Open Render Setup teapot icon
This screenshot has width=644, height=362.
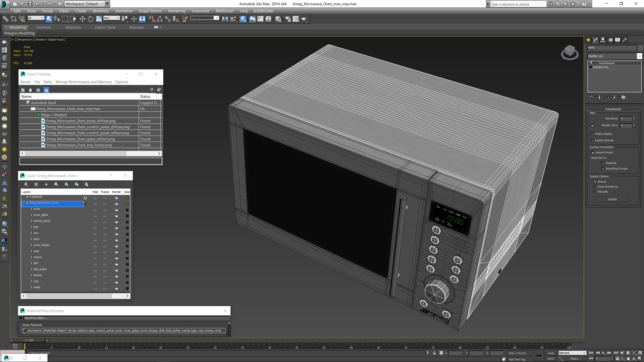click(287, 19)
